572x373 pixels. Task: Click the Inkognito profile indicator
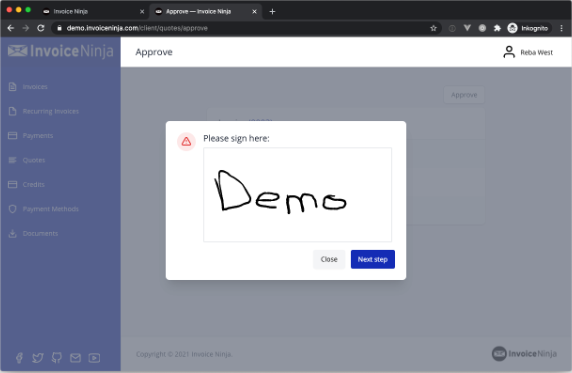(x=528, y=28)
